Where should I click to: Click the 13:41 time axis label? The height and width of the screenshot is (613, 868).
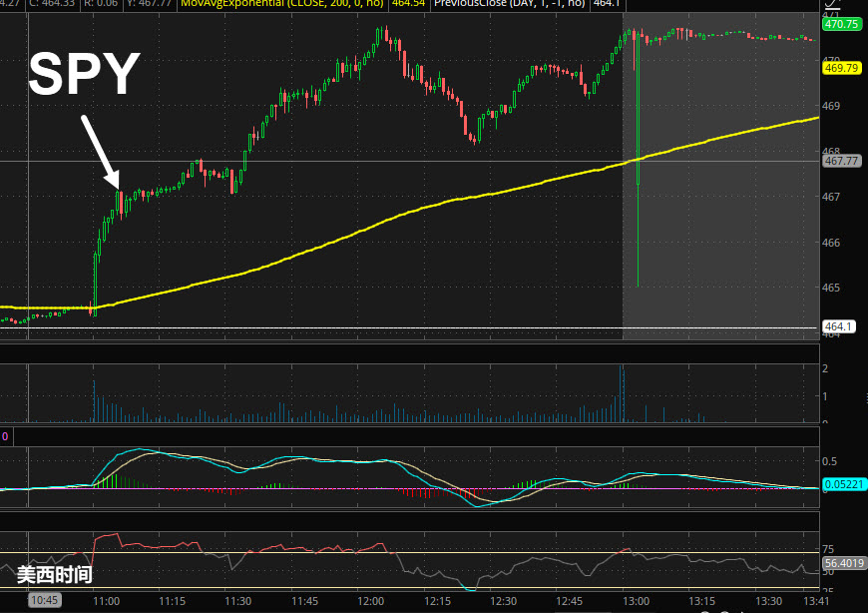click(x=816, y=601)
